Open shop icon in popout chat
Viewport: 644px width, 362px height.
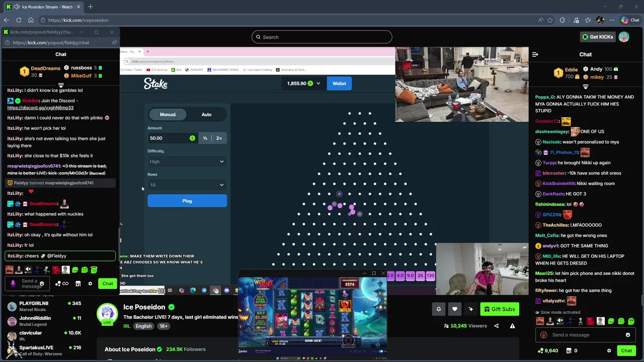pos(78,284)
